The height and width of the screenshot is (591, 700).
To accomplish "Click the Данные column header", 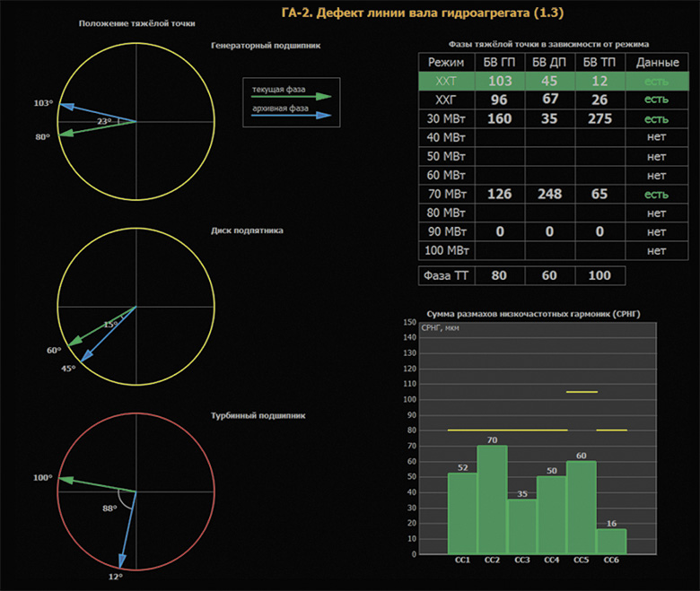I will click(x=656, y=62).
